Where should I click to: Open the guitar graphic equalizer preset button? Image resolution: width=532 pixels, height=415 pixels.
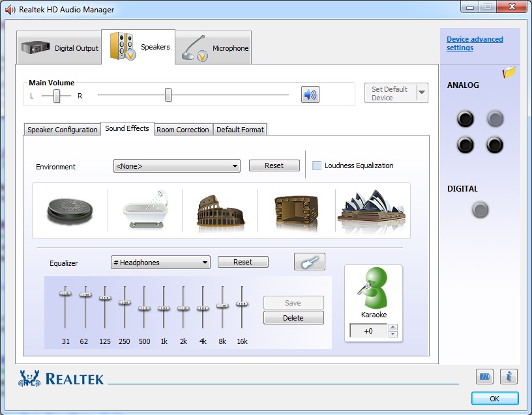coord(310,262)
